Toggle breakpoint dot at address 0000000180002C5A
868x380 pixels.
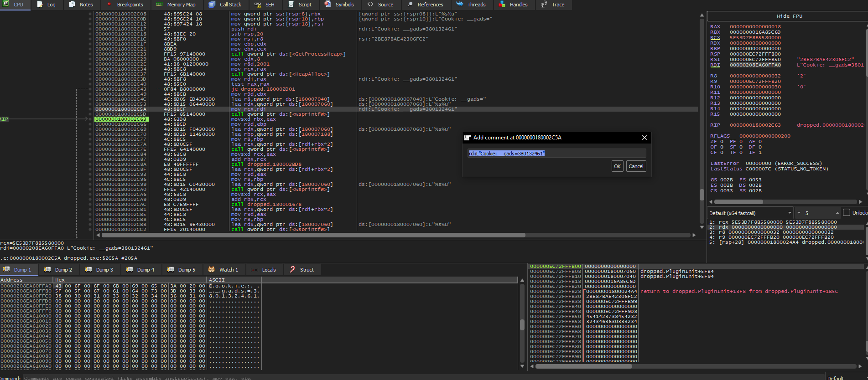(x=90, y=109)
